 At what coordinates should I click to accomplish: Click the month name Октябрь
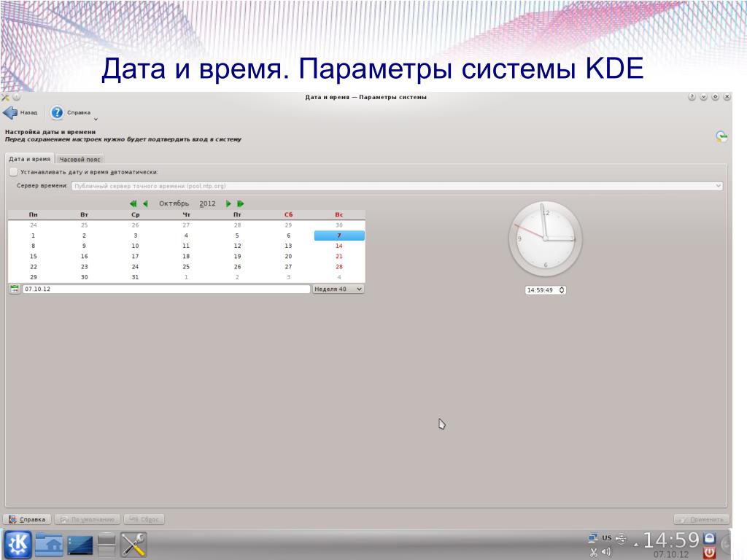pos(174,204)
